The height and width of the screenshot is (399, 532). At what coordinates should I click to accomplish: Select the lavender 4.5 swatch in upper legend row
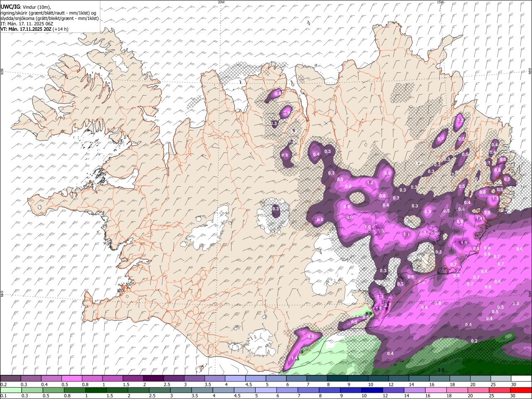pos(256,378)
